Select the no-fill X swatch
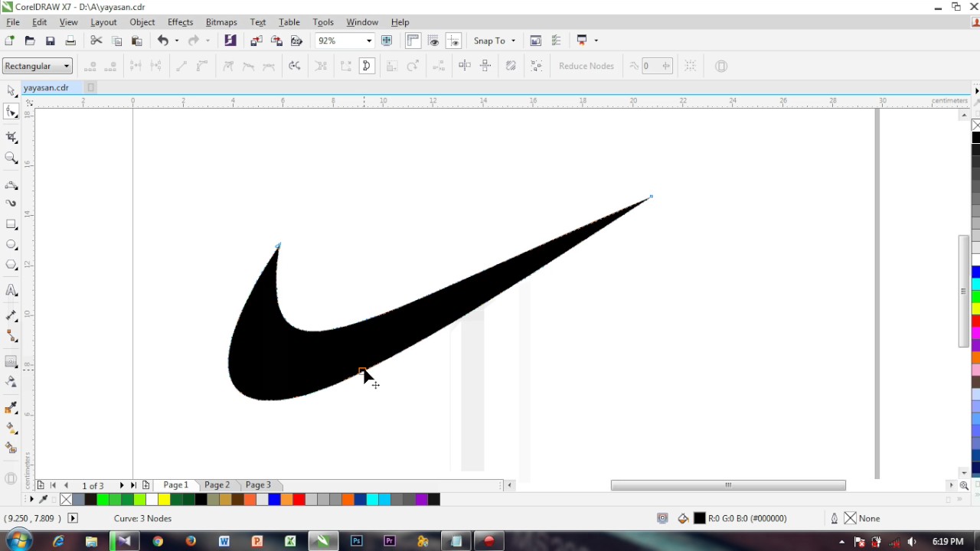This screenshot has height=551, width=980. pos(66,500)
